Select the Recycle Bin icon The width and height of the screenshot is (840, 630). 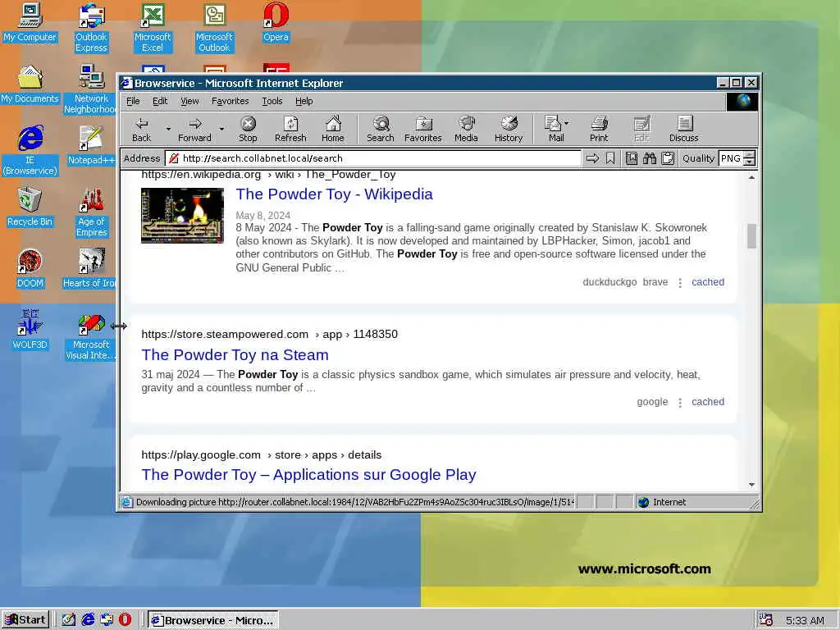[x=30, y=208]
